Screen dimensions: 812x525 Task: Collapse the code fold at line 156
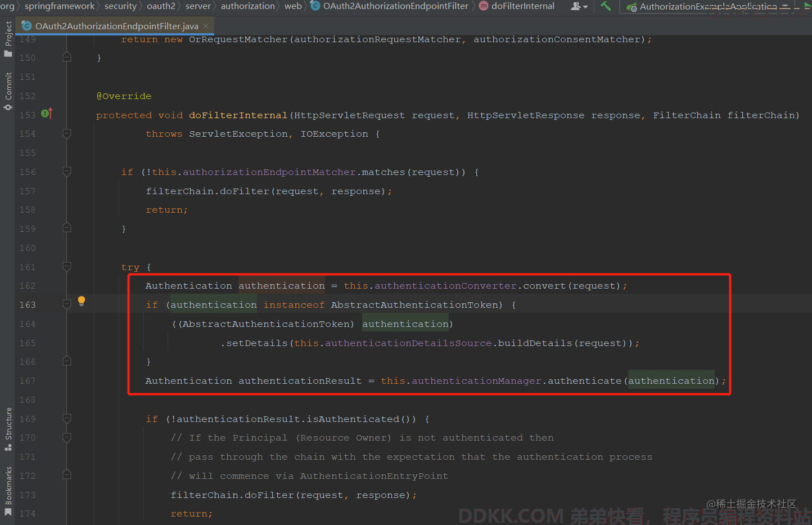tap(67, 172)
